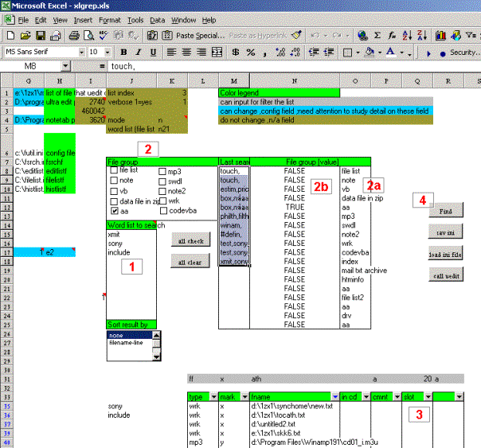481x448 pixels.
Task: Uncheck the 'aa' file group checkbox
Action: (115, 212)
